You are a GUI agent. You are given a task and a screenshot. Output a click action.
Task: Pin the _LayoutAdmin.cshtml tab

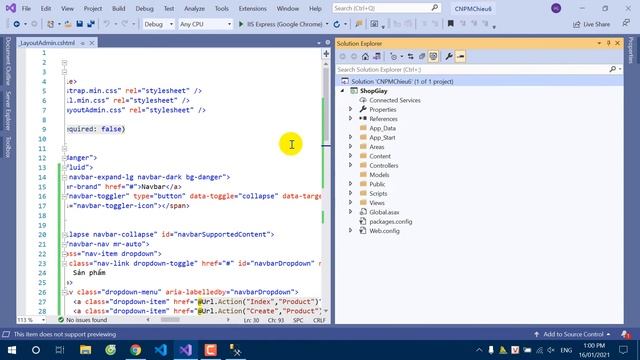point(83,43)
